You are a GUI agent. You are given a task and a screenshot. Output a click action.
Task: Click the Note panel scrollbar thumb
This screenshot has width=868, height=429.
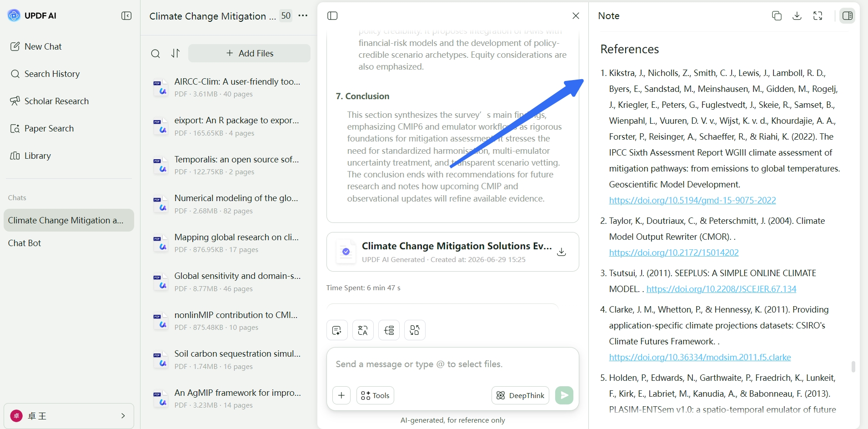tap(853, 367)
